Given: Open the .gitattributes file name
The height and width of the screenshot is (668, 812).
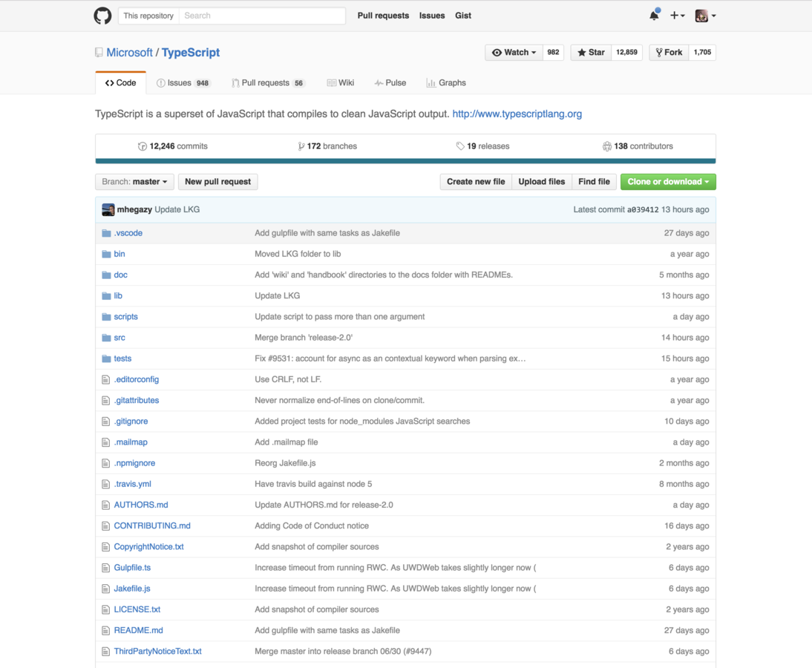Looking at the screenshot, I should 136,400.
